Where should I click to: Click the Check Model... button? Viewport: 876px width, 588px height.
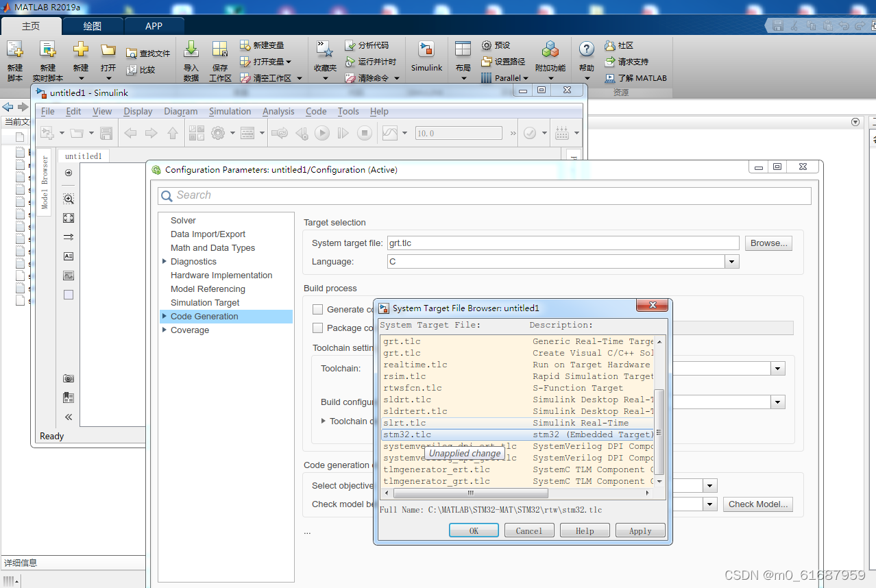758,504
